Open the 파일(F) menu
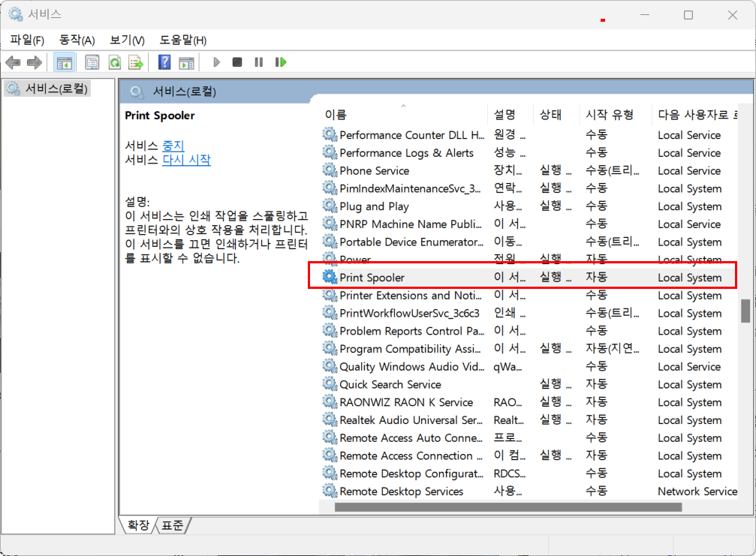 pyautogui.click(x=27, y=40)
